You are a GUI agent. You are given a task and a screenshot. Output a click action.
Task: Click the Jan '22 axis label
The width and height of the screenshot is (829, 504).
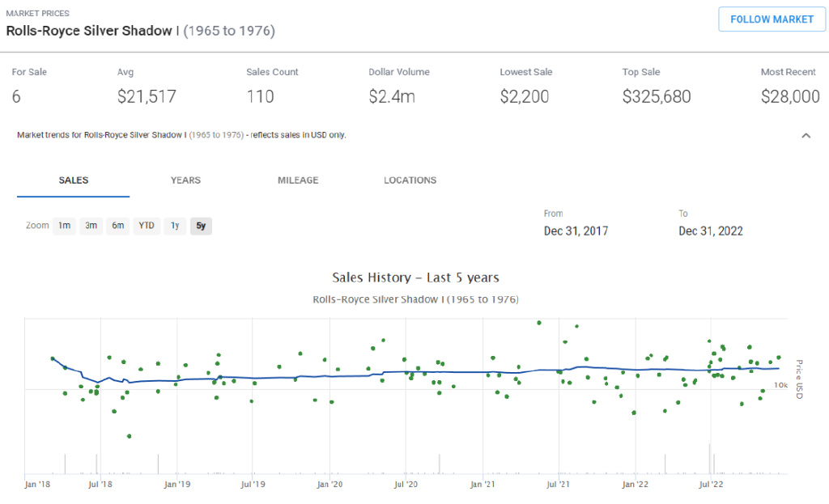point(635,484)
